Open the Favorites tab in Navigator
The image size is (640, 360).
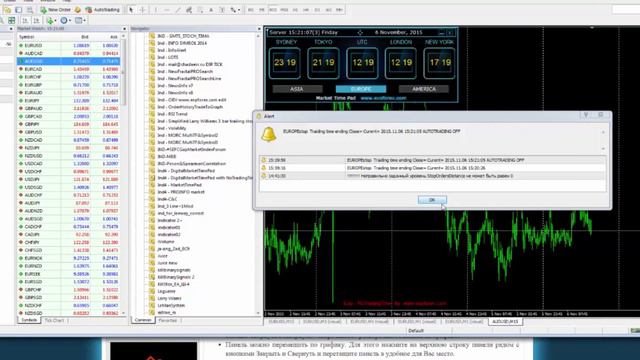(168, 320)
